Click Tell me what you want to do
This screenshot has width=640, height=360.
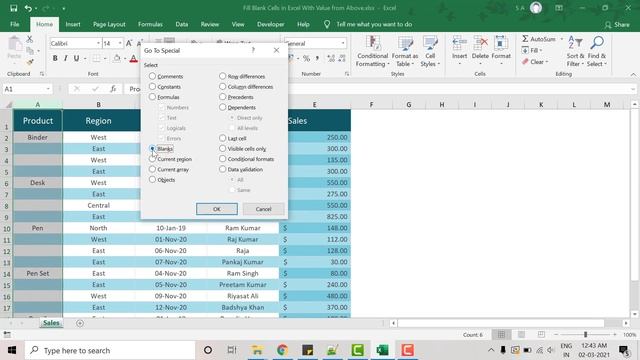coord(374,24)
